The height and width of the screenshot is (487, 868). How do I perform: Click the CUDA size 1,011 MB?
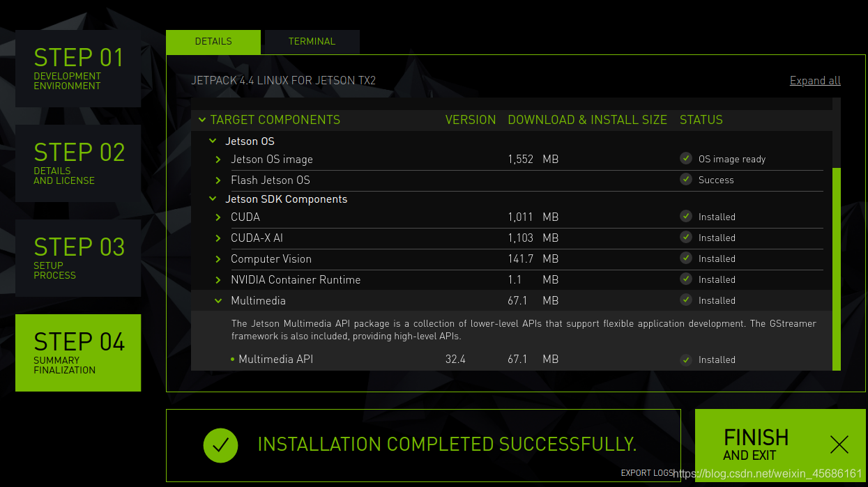(533, 217)
